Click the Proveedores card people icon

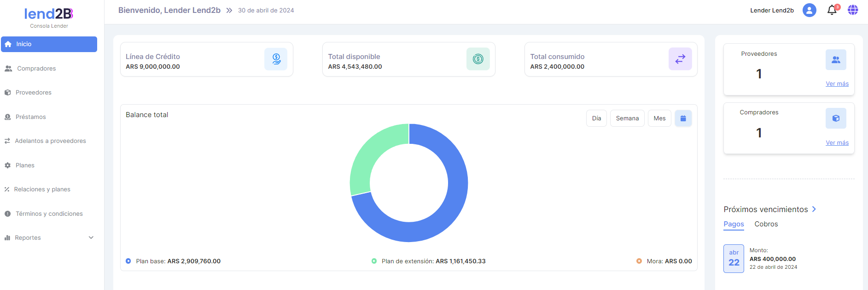click(836, 60)
